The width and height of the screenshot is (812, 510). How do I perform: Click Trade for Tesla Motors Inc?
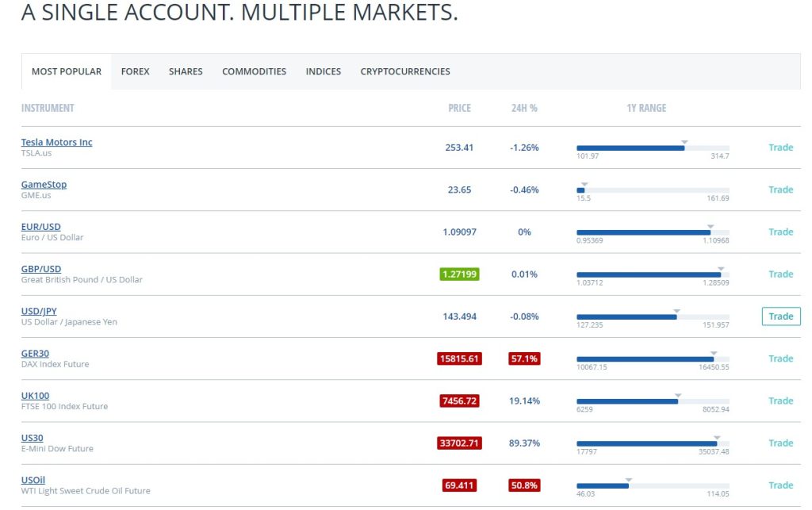[x=780, y=148]
